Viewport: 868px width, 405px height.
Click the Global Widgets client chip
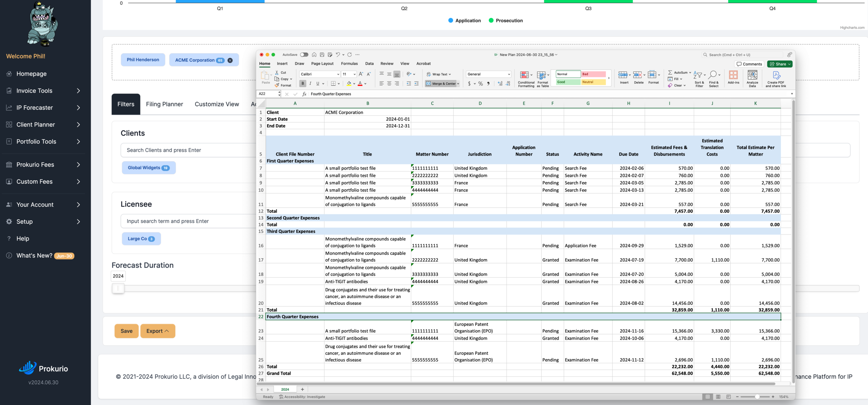[x=149, y=168]
